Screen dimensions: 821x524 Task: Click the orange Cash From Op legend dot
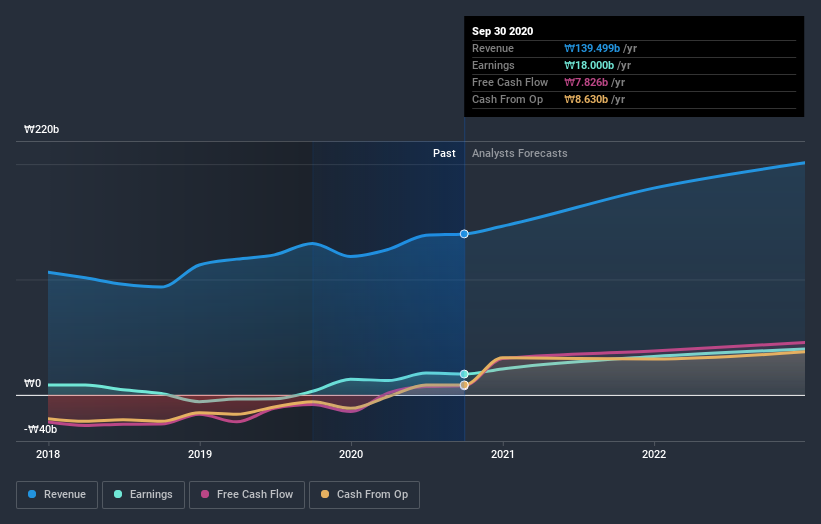[x=325, y=494]
